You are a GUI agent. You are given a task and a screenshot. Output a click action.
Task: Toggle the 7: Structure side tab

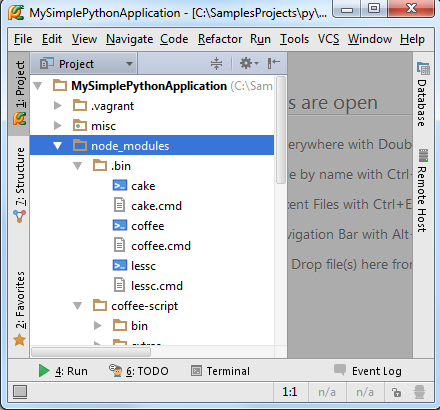point(20,185)
